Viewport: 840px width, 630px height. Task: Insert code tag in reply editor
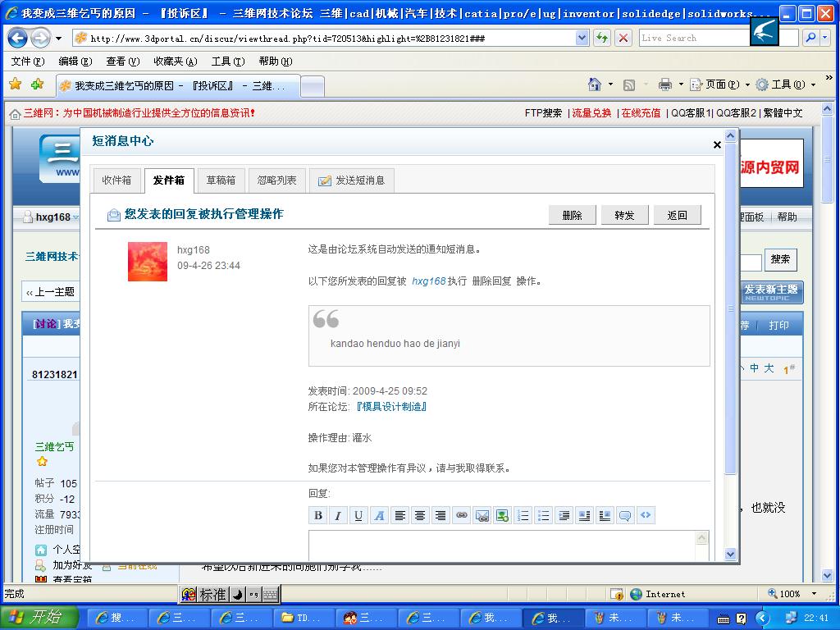[646, 515]
